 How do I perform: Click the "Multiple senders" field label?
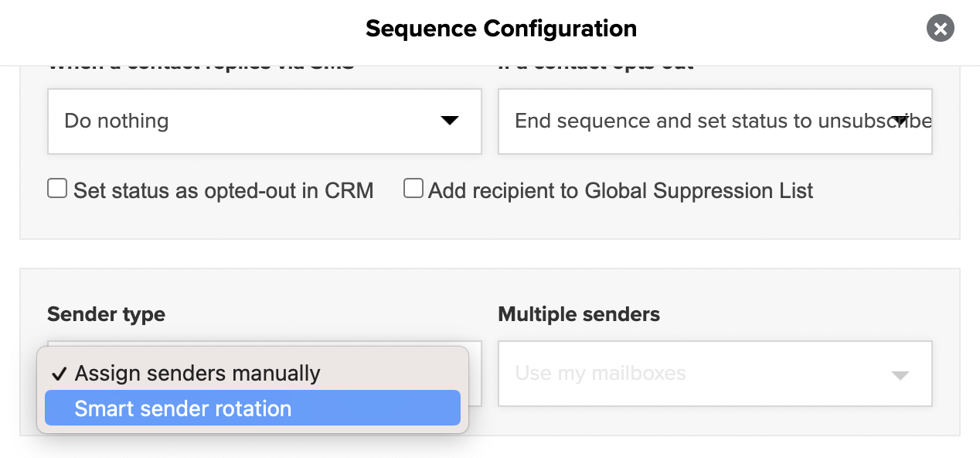pyautogui.click(x=579, y=315)
